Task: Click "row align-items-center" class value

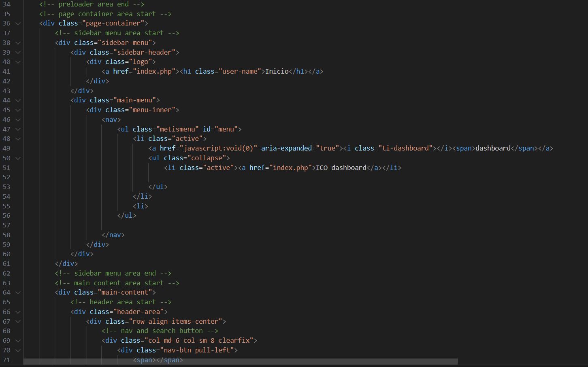Action: [x=175, y=321]
